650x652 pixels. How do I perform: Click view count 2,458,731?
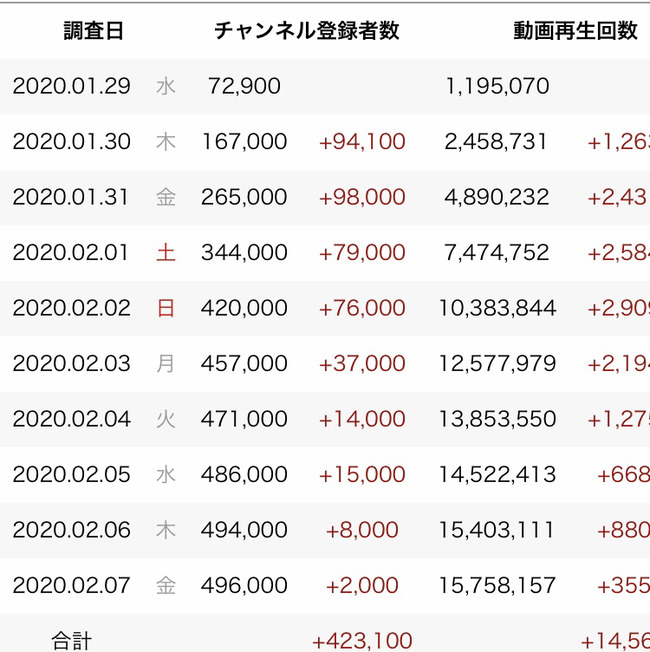point(496,141)
